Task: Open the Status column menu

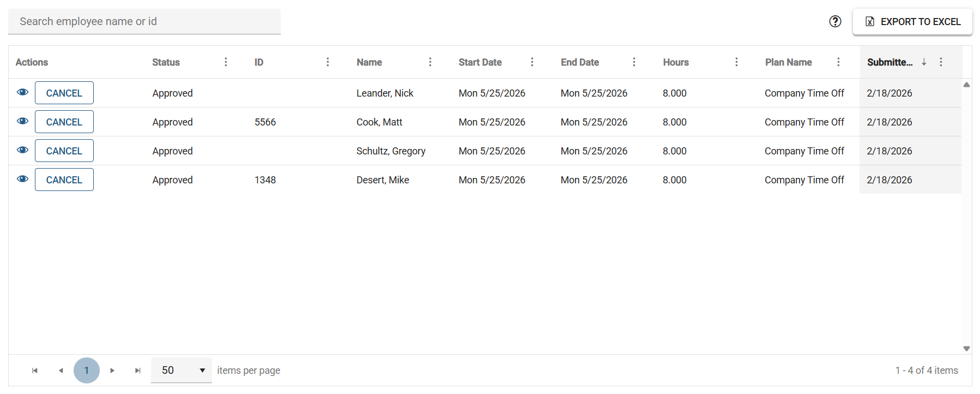Action: click(226, 62)
